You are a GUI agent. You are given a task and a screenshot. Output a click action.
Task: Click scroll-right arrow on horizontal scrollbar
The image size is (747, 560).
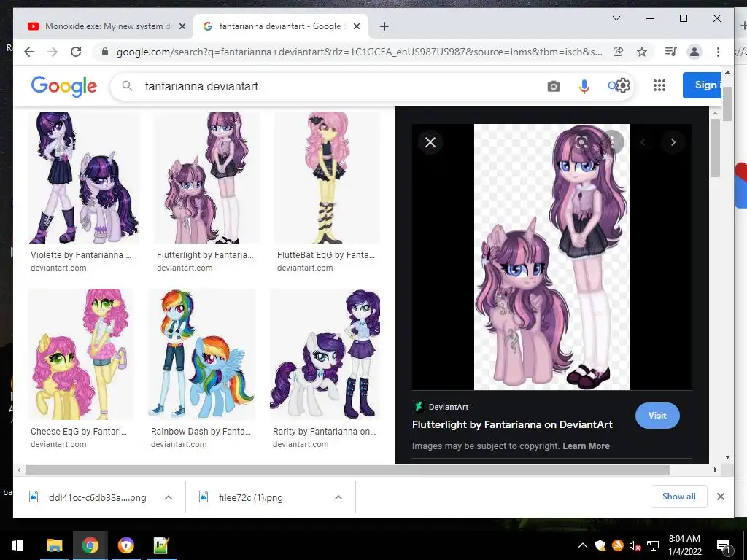[x=715, y=470]
